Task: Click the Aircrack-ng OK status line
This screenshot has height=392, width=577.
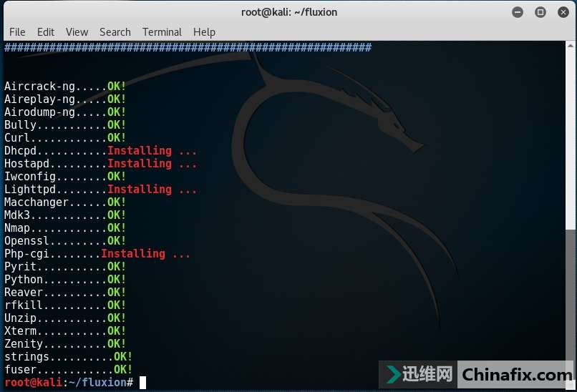Action: (x=65, y=87)
